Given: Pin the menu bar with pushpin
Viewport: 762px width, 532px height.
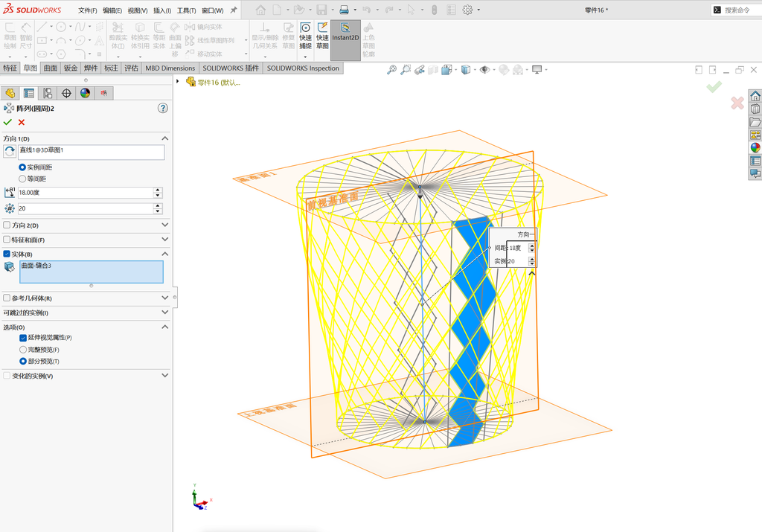Looking at the screenshot, I should 234,10.
